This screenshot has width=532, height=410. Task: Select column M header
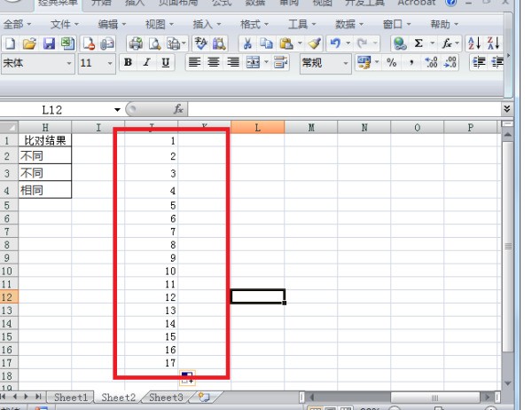[x=311, y=128]
